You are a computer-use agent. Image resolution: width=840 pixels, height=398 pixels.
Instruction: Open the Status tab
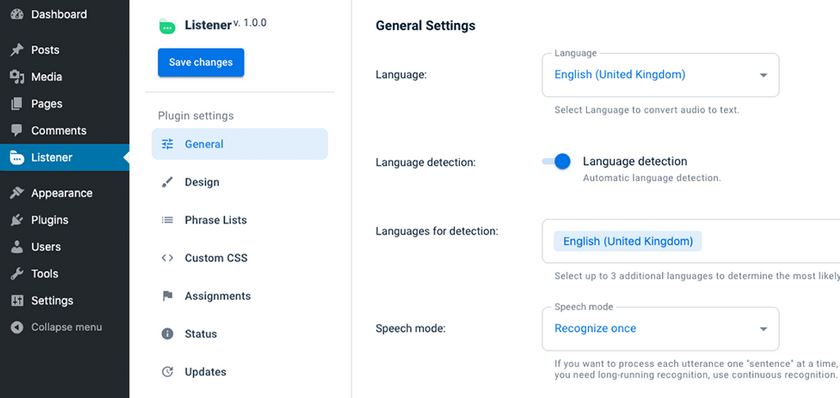pyautogui.click(x=239, y=334)
